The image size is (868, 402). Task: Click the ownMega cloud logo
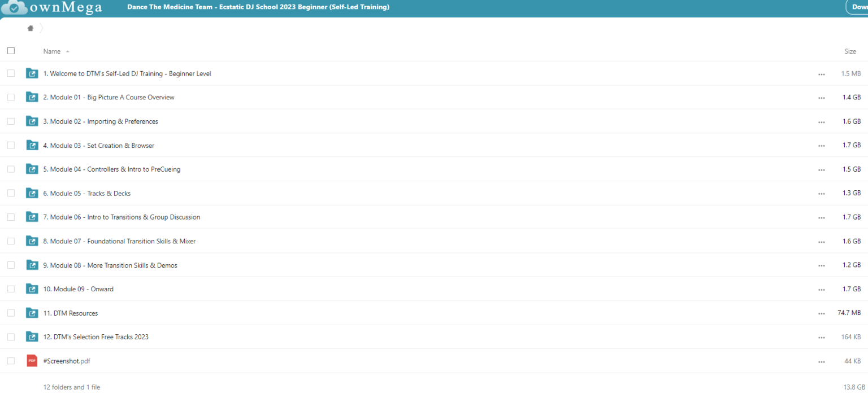[x=15, y=7]
